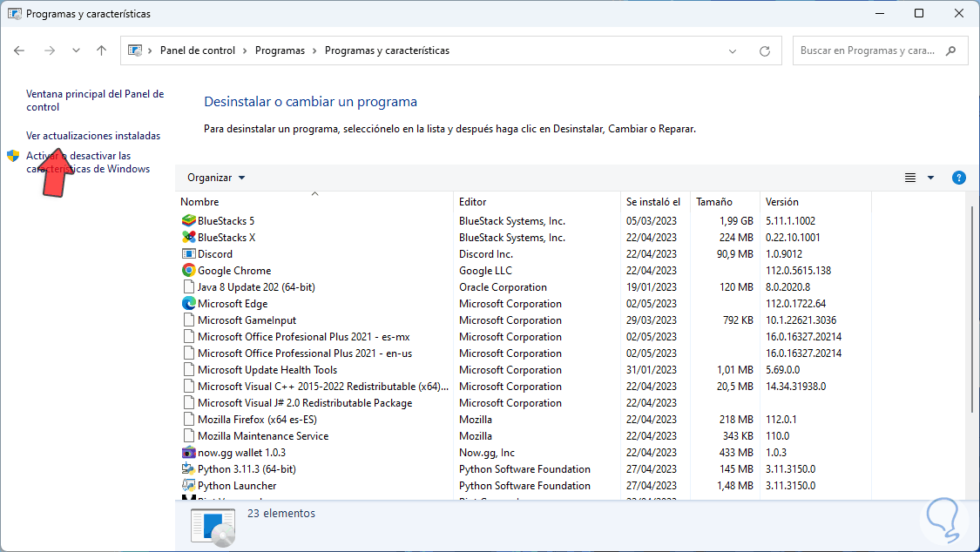Viewport: 980px width, 552px height.
Task: Click the BlueStacks 5 program icon
Action: pyautogui.click(x=188, y=221)
